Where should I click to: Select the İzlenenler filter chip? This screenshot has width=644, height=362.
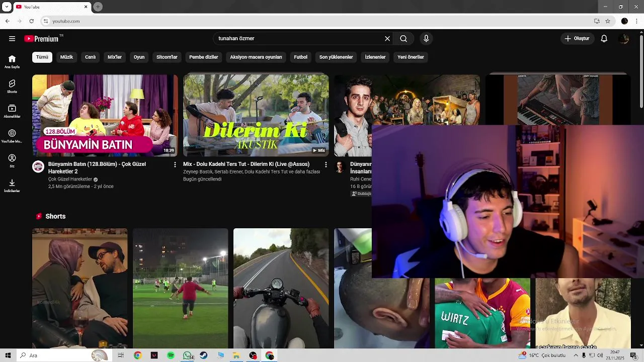coord(375,57)
